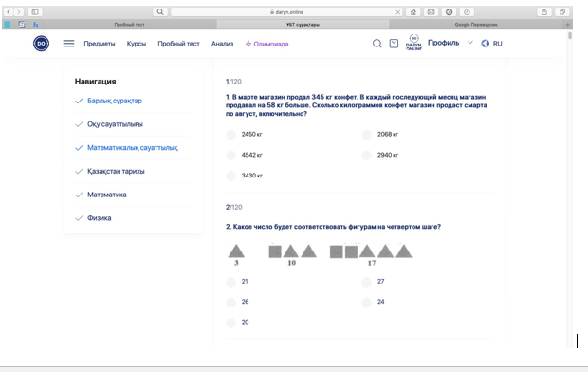The image size is (588, 372).
Task: Open Пробный тест in the navigation bar
Action: [x=178, y=44]
